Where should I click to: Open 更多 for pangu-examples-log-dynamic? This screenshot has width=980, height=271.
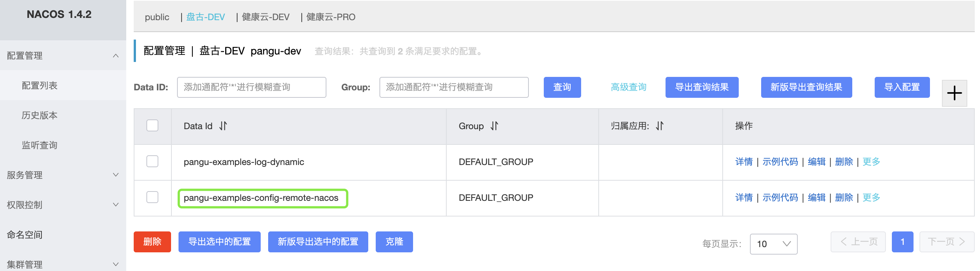(x=871, y=162)
